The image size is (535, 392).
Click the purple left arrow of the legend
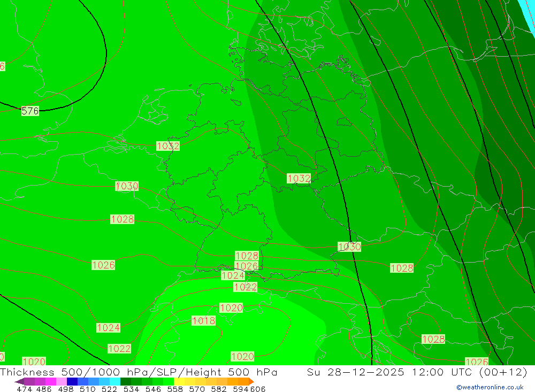19,381
